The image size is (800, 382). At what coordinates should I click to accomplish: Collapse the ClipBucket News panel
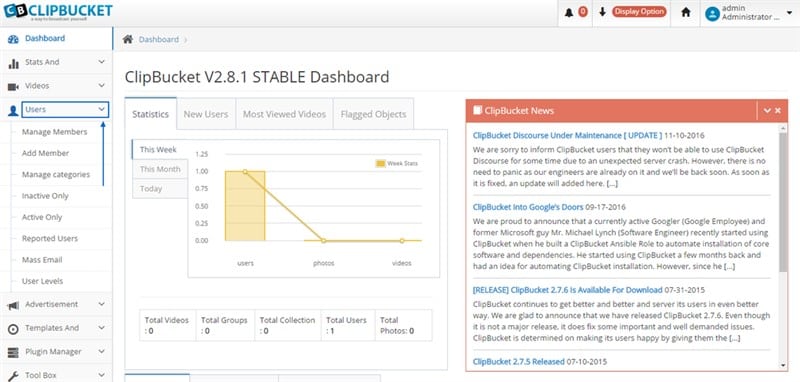[767, 111]
